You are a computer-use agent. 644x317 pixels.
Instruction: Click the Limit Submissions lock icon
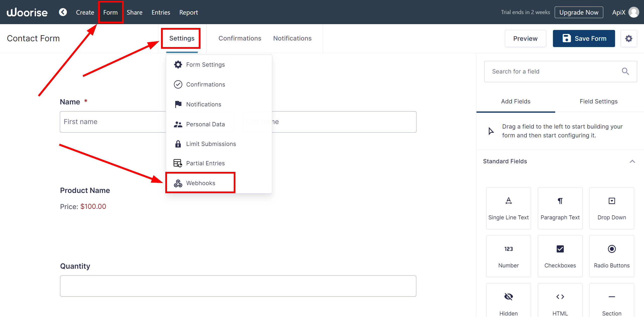pyautogui.click(x=178, y=143)
